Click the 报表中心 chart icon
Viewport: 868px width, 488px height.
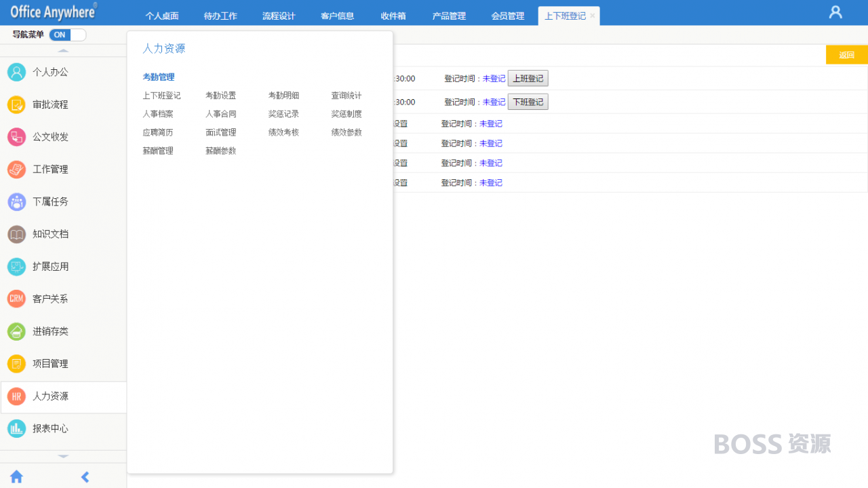click(16, 428)
